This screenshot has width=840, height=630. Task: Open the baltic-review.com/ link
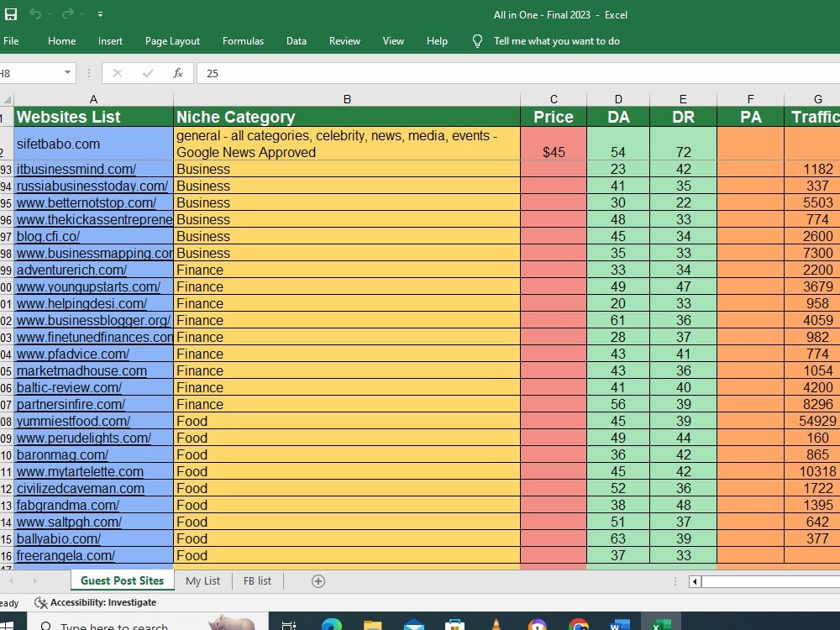click(x=69, y=387)
